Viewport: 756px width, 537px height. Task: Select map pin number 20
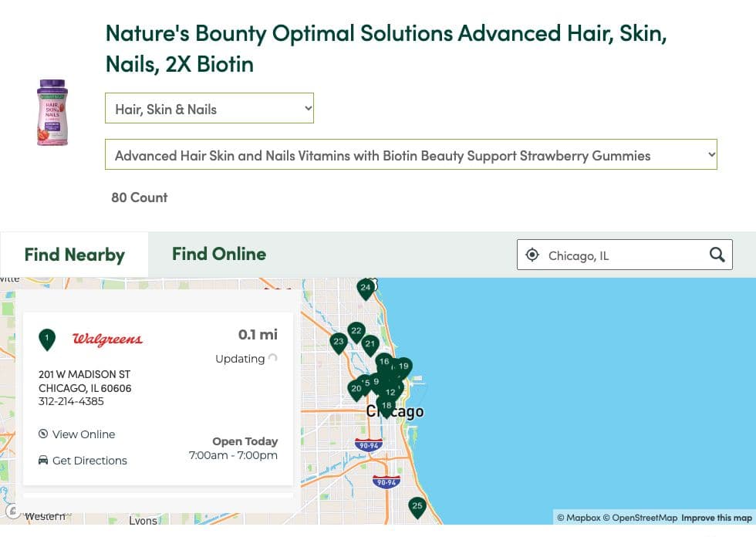[x=356, y=390]
